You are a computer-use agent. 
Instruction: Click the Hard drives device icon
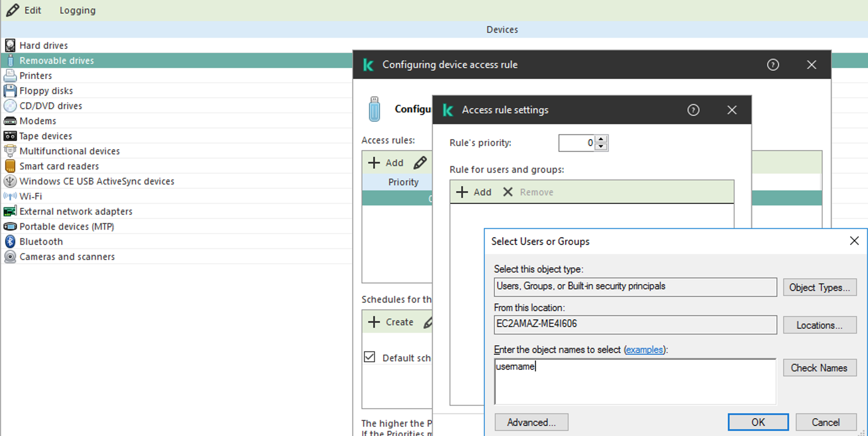pyautogui.click(x=10, y=45)
